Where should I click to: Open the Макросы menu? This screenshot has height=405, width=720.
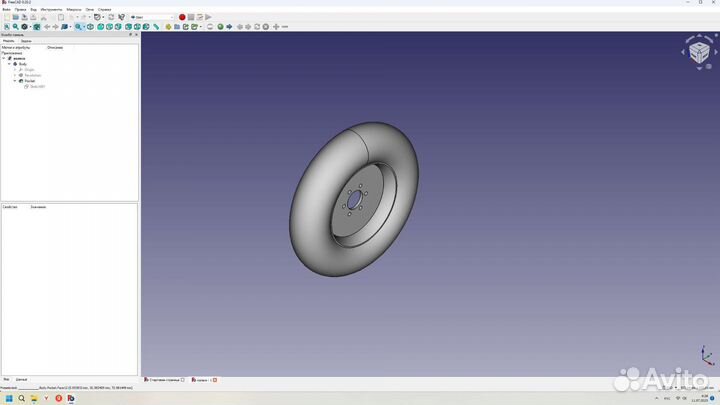click(x=74, y=9)
